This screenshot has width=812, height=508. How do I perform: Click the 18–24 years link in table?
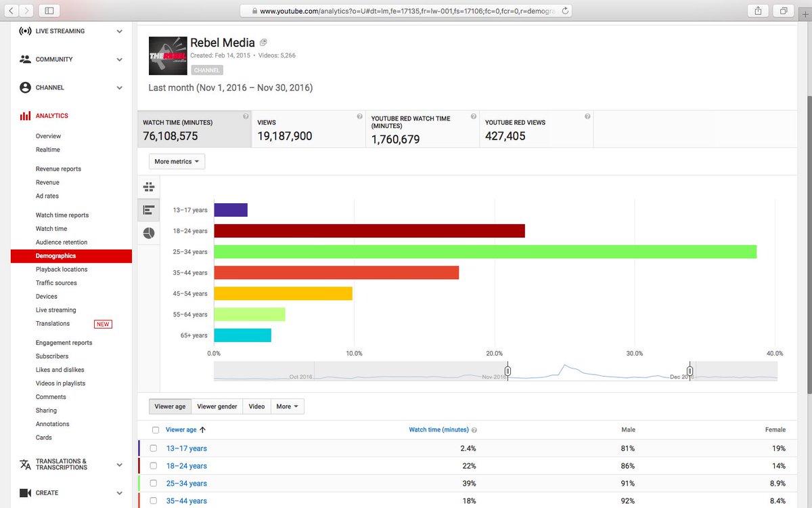click(x=187, y=466)
